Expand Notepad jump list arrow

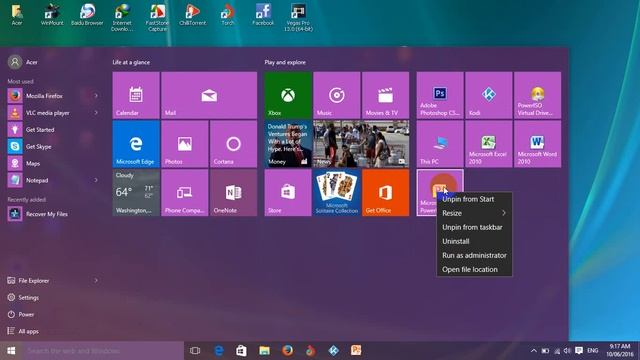coord(96,180)
